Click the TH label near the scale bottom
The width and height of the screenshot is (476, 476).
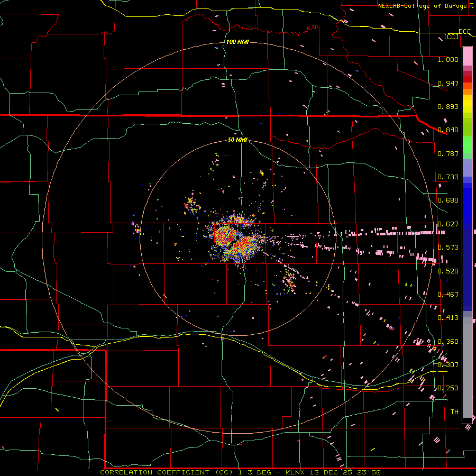(454, 412)
